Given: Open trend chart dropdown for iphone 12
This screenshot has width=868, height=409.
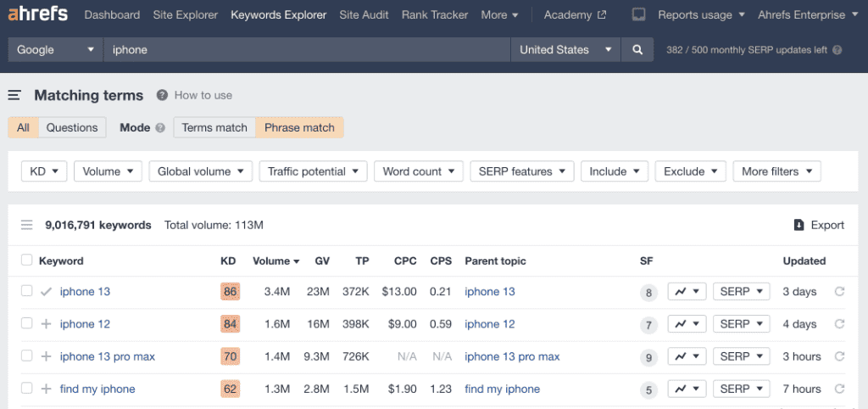Looking at the screenshot, I should click(x=687, y=323).
